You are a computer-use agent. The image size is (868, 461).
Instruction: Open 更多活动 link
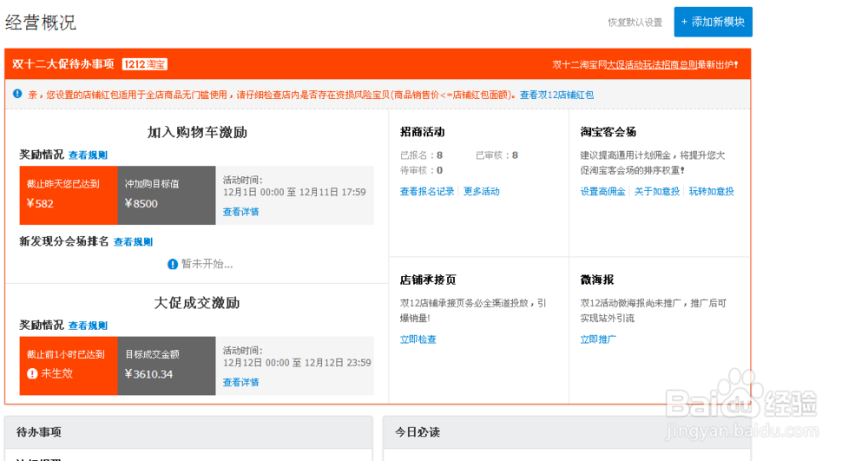[482, 192]
